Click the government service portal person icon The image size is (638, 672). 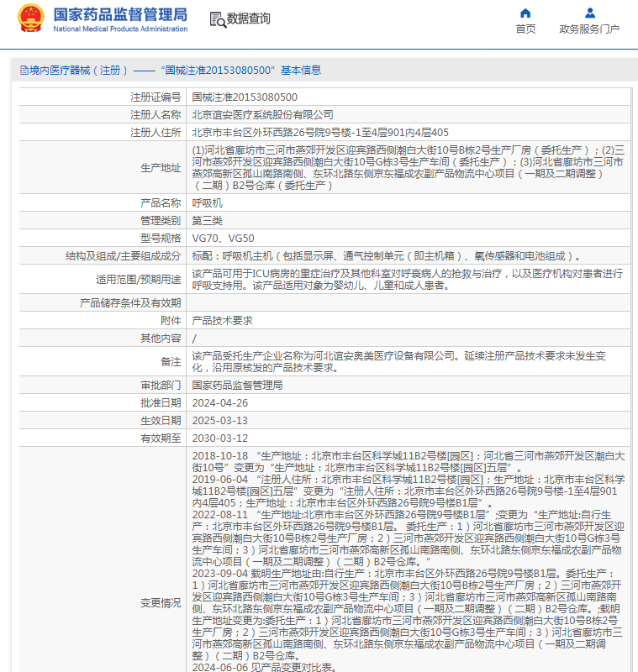[x=589, y=13]
